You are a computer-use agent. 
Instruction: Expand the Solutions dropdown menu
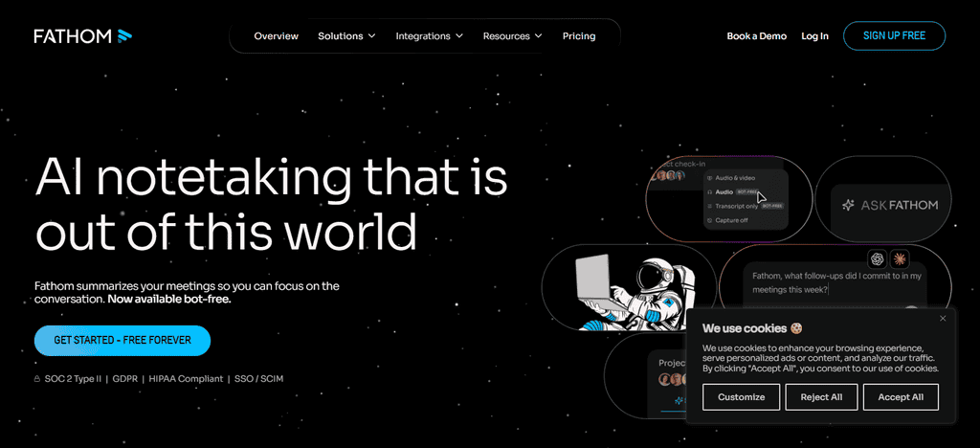[346, 36]
